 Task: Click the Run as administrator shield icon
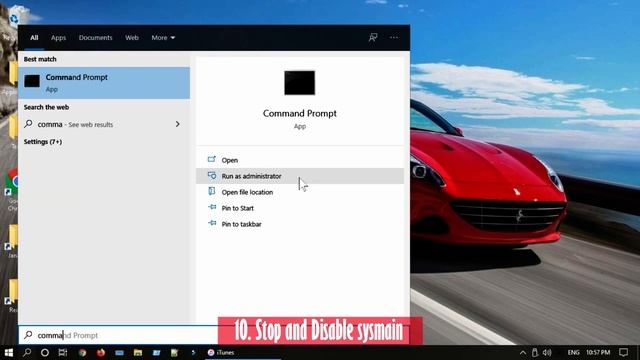[x=211, y=176]
